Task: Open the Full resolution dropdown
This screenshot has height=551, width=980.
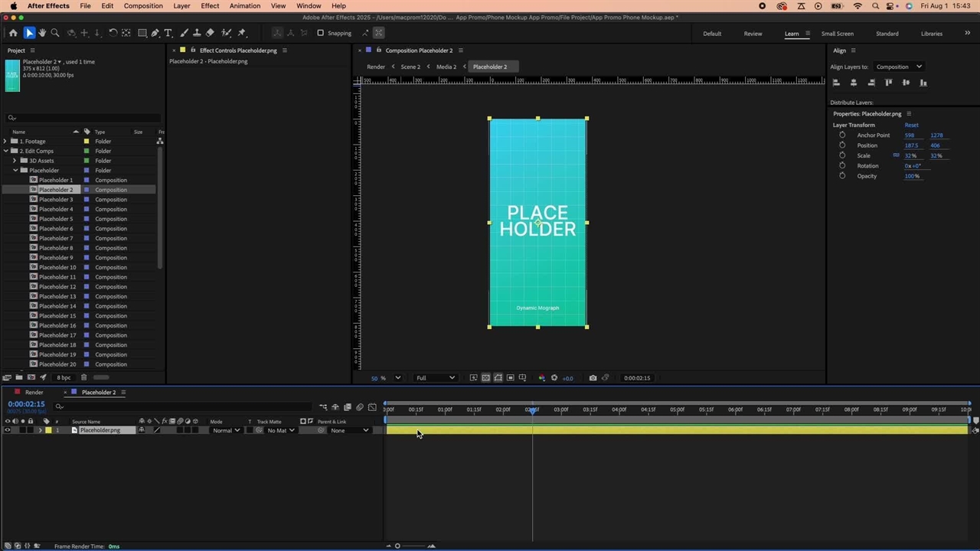Action: 435,378
